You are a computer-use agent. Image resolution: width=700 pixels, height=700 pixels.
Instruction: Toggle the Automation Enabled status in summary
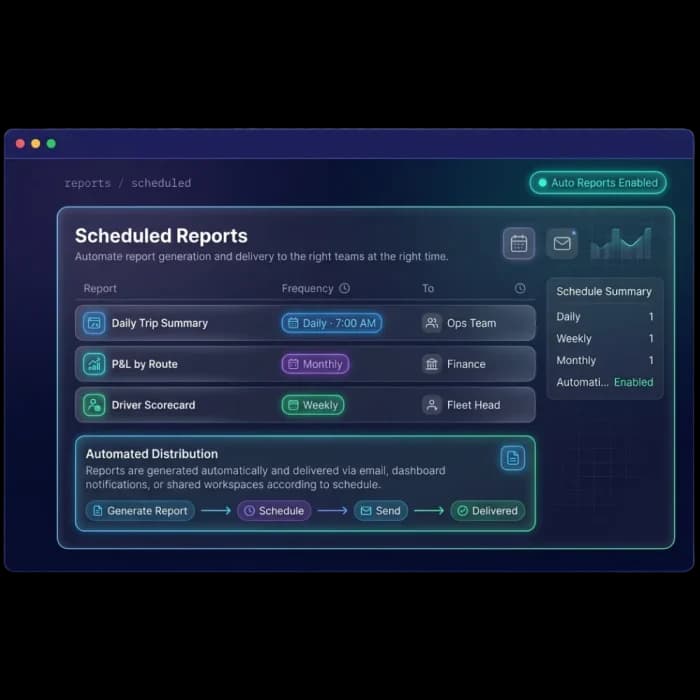tap(633, 382)
